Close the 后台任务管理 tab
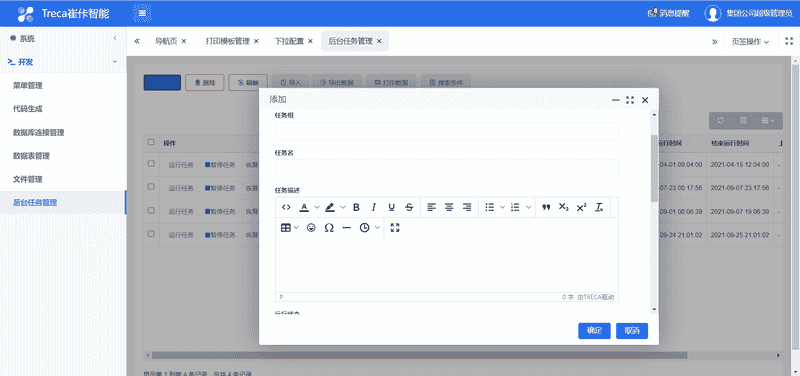This screenshot has width=800, height=376. tap(379, 41)
